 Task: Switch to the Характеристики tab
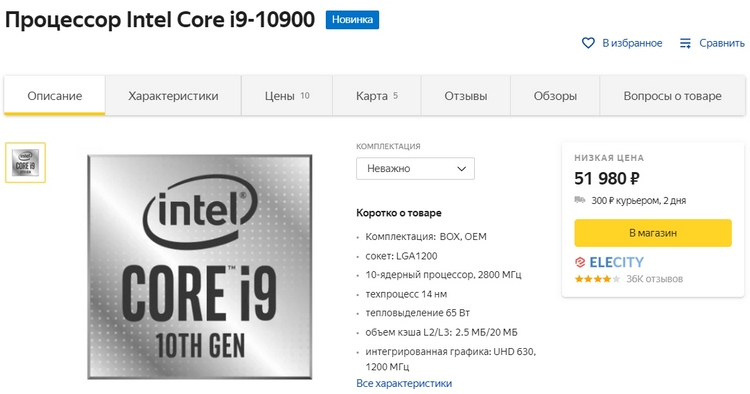point(173,96)
